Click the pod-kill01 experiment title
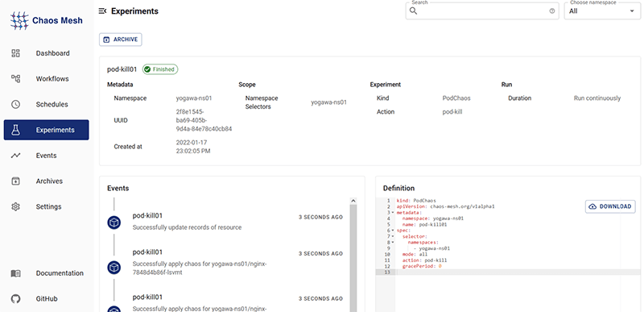 pos(122,69)
